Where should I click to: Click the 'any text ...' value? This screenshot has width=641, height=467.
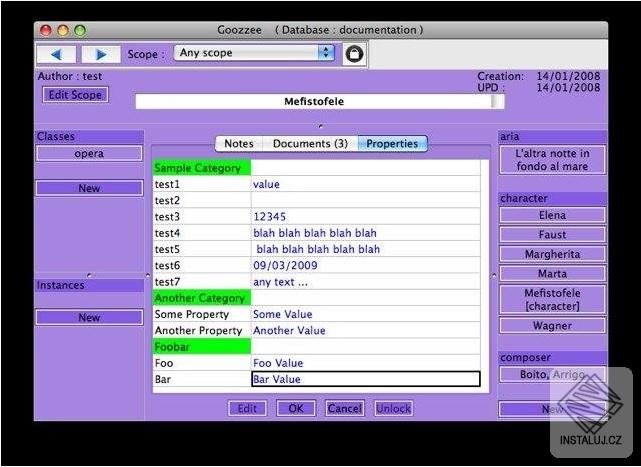click(x=366, y=282)
